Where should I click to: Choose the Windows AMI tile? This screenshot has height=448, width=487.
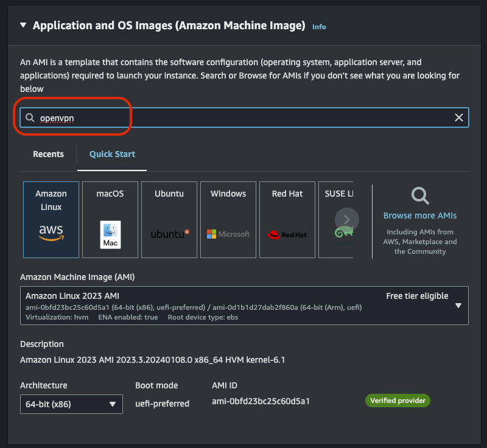pyautogui.click(x=228, y=220)
